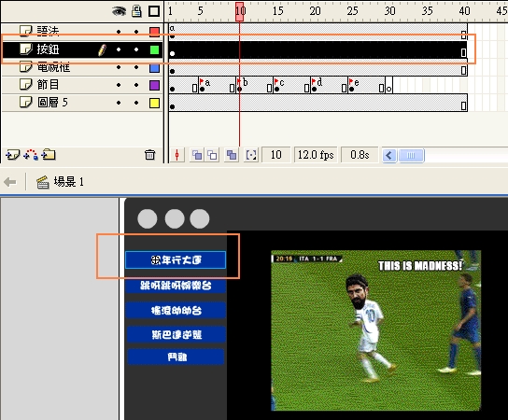Toggle the Onion Skin button
The width and height of the screenshot is (508, 420).
(197, 155)
